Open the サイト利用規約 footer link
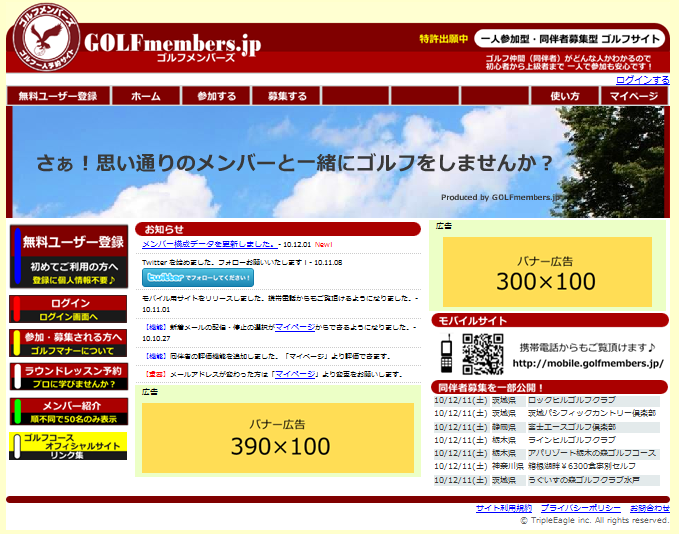 coord(504,508)
